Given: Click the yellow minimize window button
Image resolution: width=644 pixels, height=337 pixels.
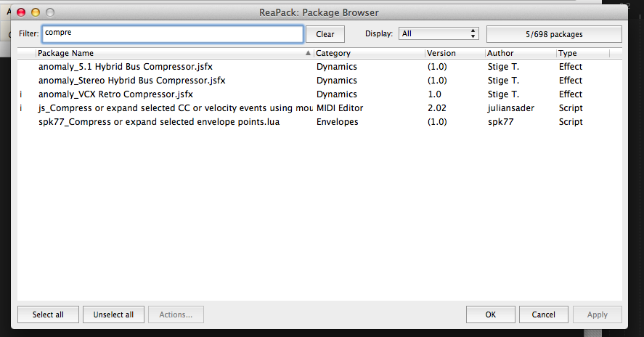Looking at the screenshot, I should [x=35, y=12].
